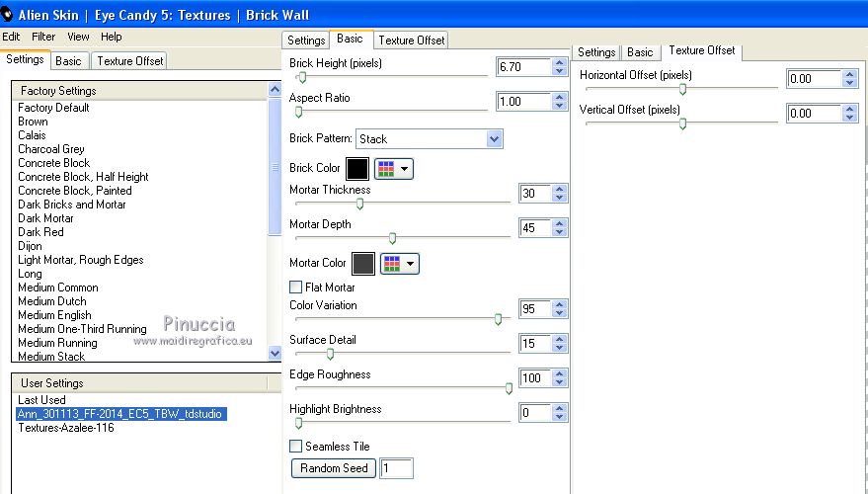Select the Factory Default preset

[53, 108]
